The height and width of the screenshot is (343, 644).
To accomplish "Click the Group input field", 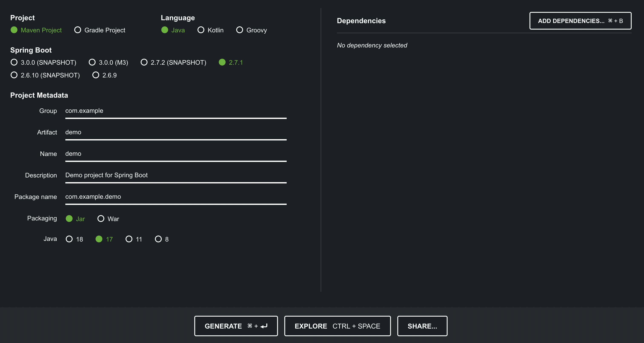I will coord(176,111).
